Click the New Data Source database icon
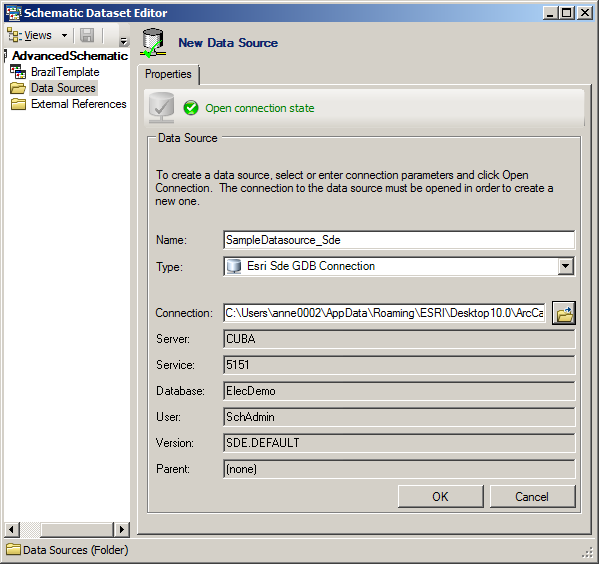The height and width of the screenshot is (564, 599). (153, 43)
